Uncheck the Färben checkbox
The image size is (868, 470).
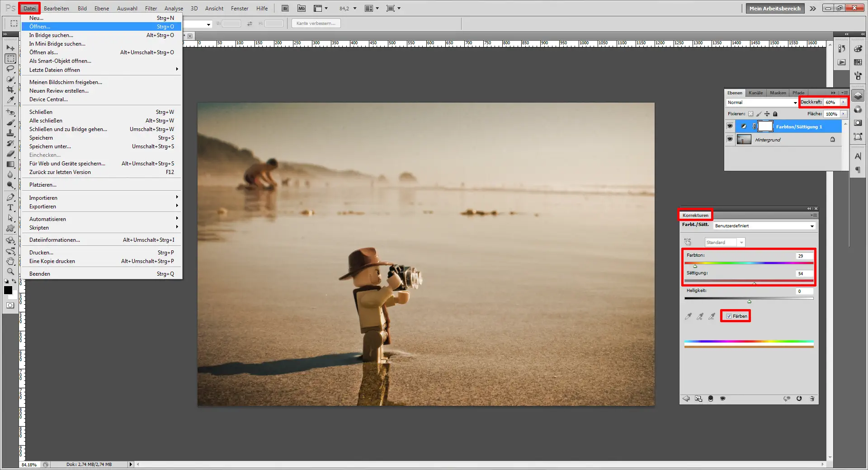click(729, 316)
